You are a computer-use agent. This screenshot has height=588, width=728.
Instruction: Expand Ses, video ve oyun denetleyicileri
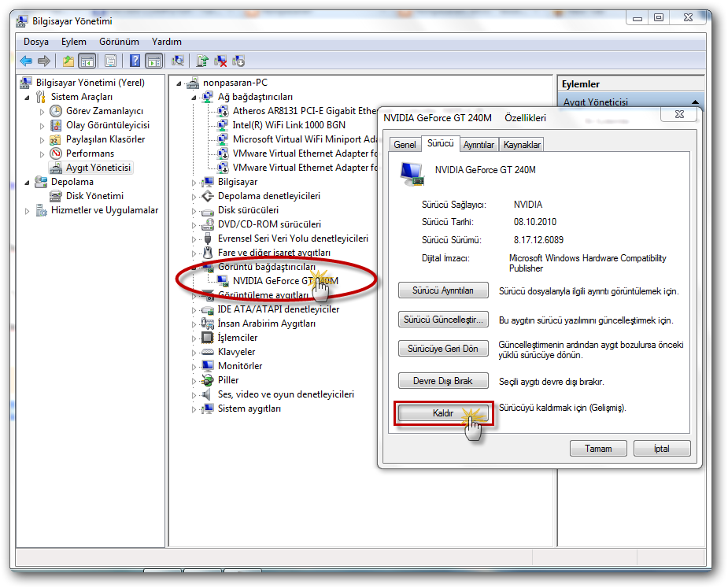194,395
